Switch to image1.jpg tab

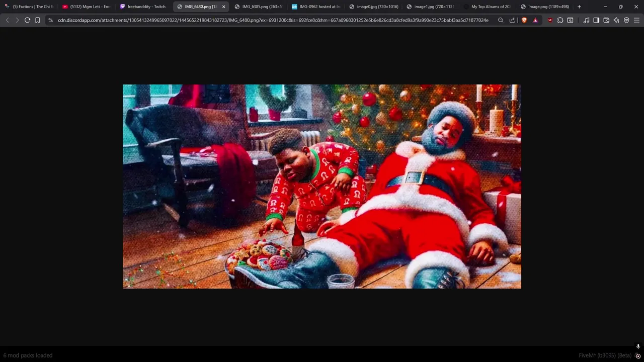[x=431, y=7]
